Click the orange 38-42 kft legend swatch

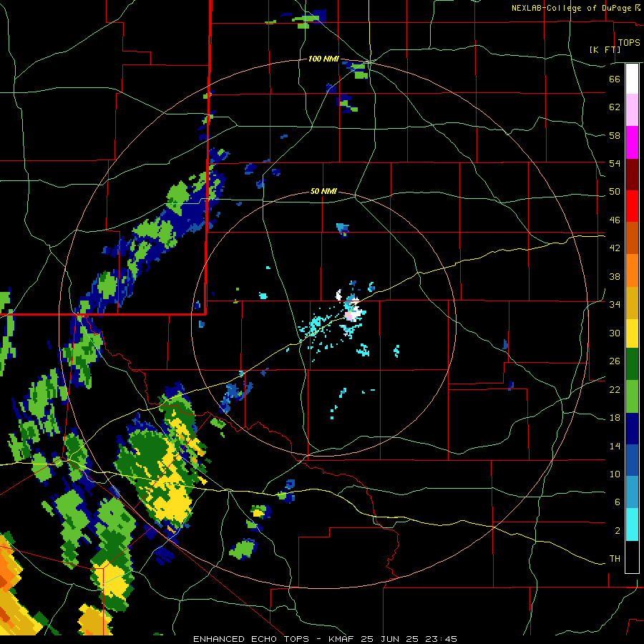click(x=632, y=270)
